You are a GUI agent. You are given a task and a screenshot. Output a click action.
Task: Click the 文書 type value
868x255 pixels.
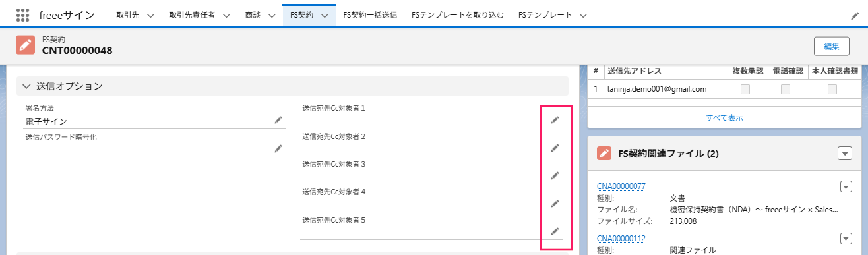677,198
